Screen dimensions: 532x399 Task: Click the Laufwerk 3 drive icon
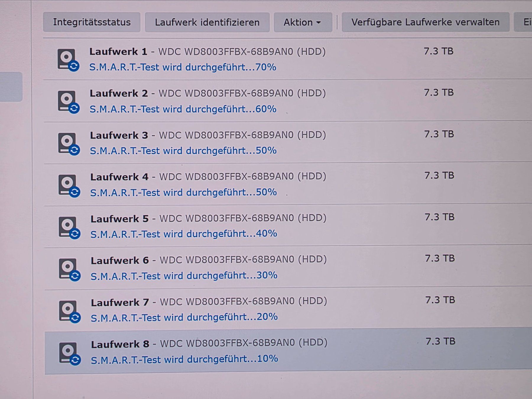click(69, 144)
